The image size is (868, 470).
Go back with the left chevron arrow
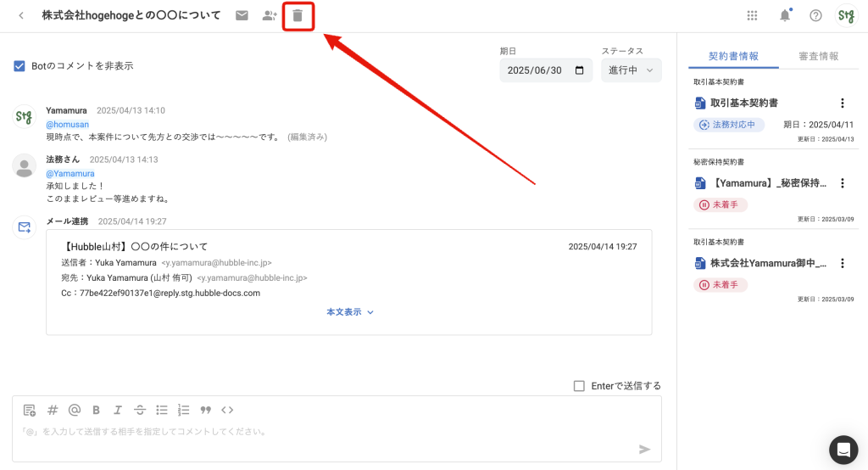21,15
